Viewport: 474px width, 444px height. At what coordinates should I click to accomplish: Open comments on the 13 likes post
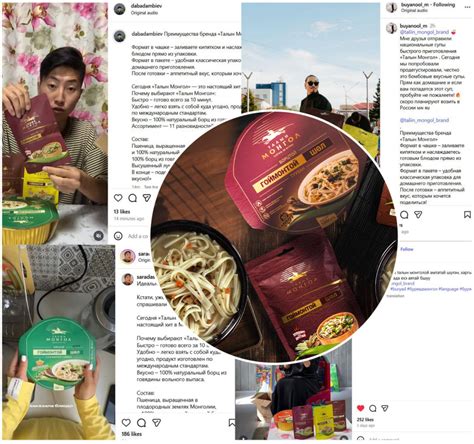133,198
